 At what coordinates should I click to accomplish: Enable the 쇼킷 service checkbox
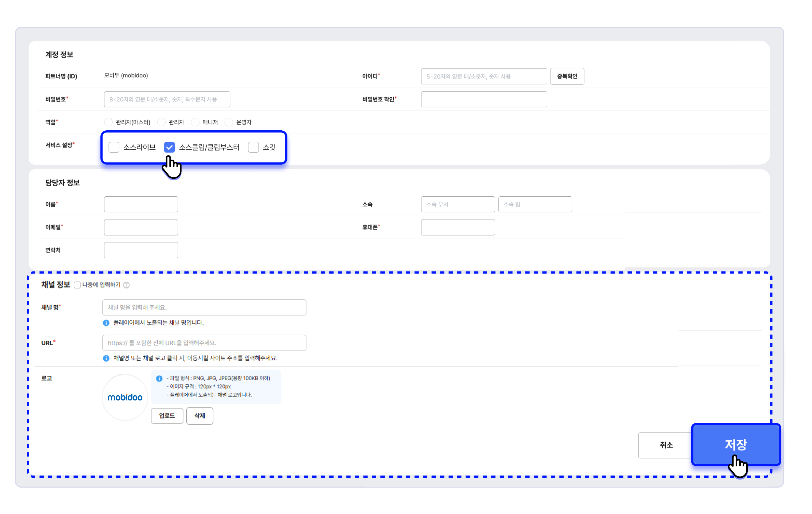click(253, 147)
